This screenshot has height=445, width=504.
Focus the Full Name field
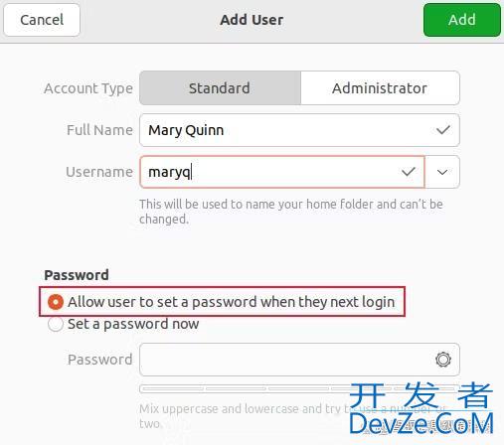click(299, 130)
